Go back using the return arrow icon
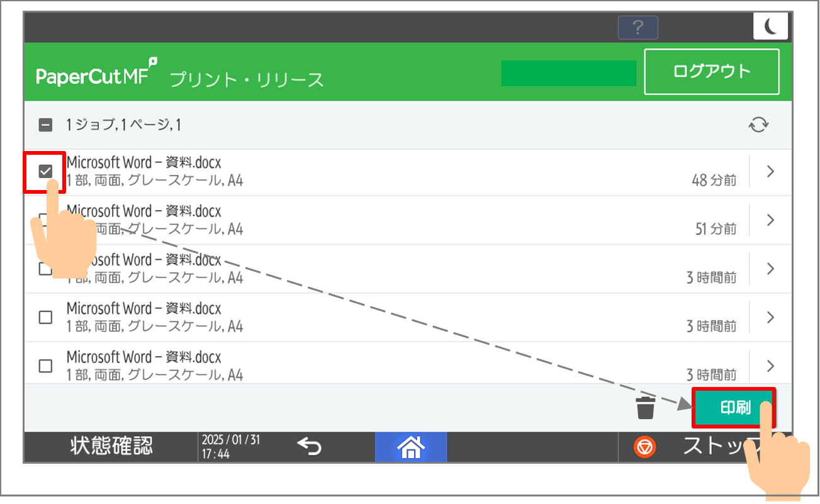Image resolution: width=820 pixels, height=504 pixels. coord(310,447)
